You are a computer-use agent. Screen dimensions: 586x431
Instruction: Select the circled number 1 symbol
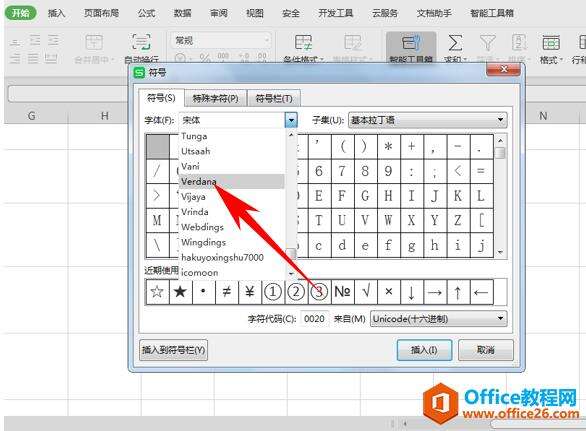273,291
